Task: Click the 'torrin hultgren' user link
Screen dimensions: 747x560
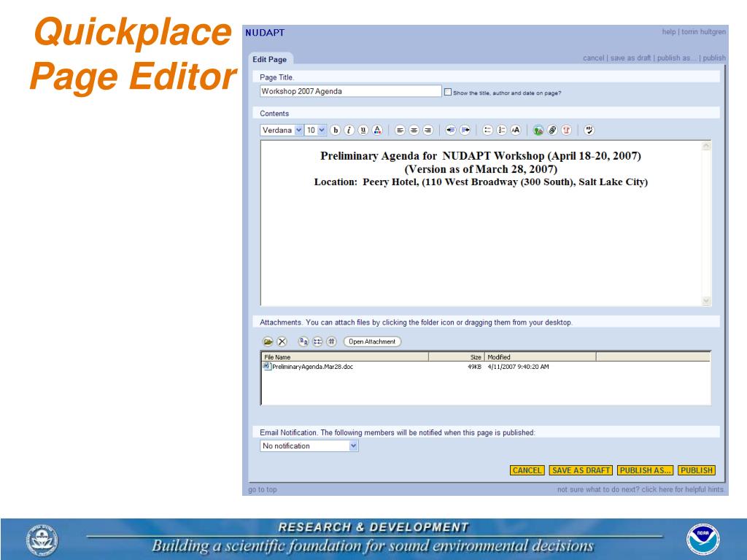Action: coord(704,32)
